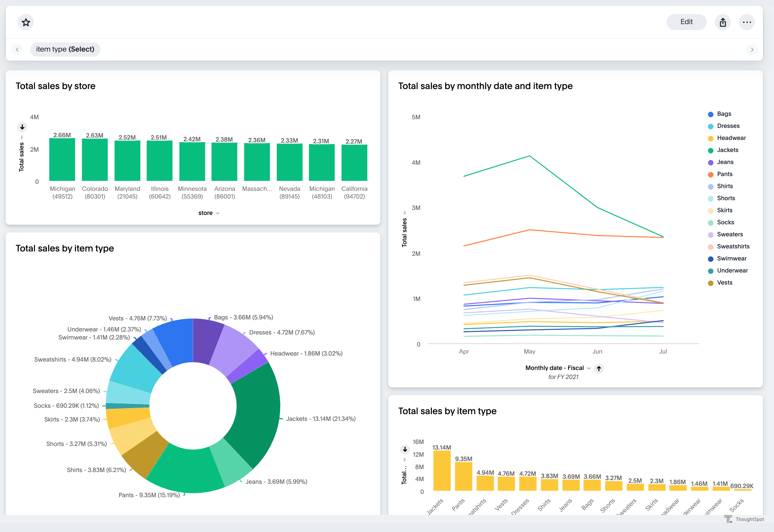774x532 pixels.
Task: Click the ThoughtSpot logo link
Action: (x=744, y=519)
